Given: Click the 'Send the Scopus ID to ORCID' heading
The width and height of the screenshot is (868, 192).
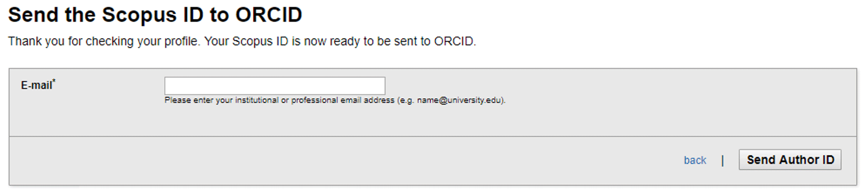Looking at the screenshot, I should [155, 15].
